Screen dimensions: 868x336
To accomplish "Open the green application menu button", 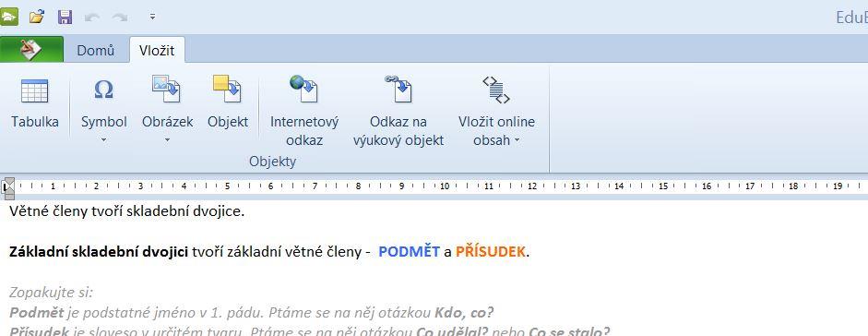I will click(x=8, y=17).
